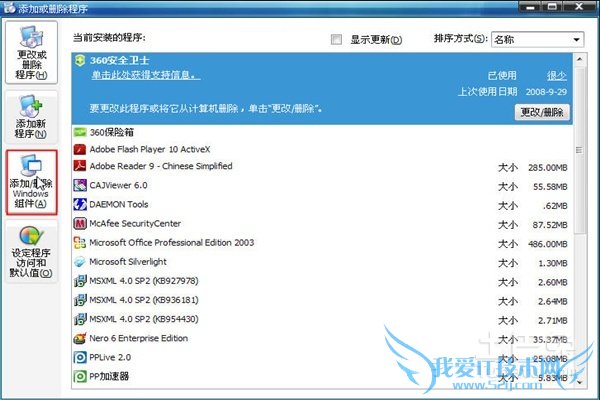Click the 285.00MB size value
600x400 pixels.
548,168
